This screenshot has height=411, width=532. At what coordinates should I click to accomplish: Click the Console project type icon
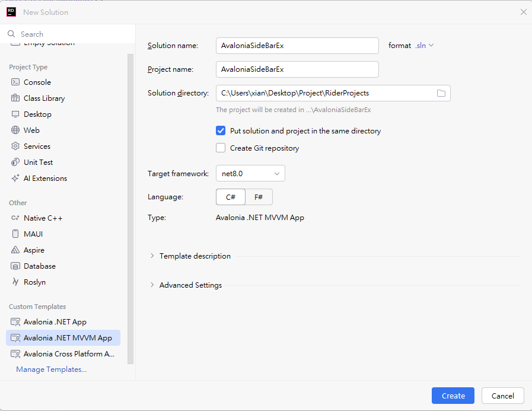click(x=15, y=82)
